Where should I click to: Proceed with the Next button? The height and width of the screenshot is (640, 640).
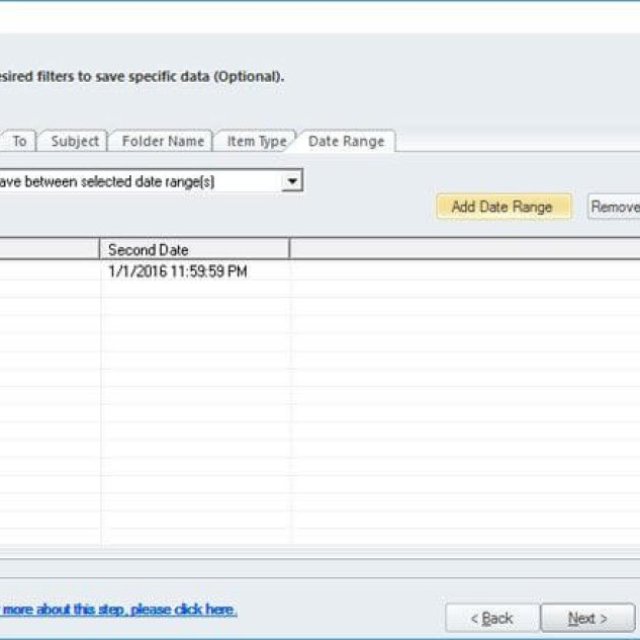(588, 618)
